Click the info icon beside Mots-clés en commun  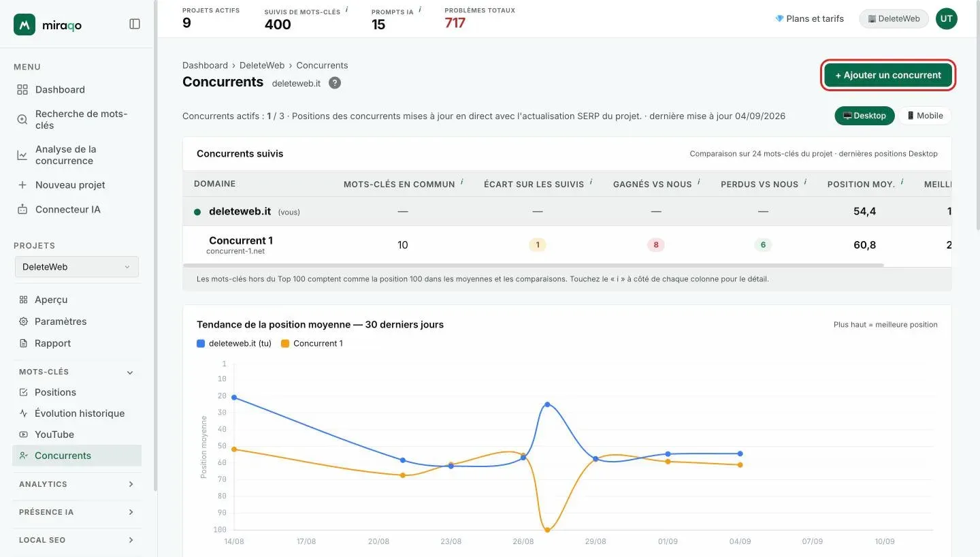tap(462, 182)
